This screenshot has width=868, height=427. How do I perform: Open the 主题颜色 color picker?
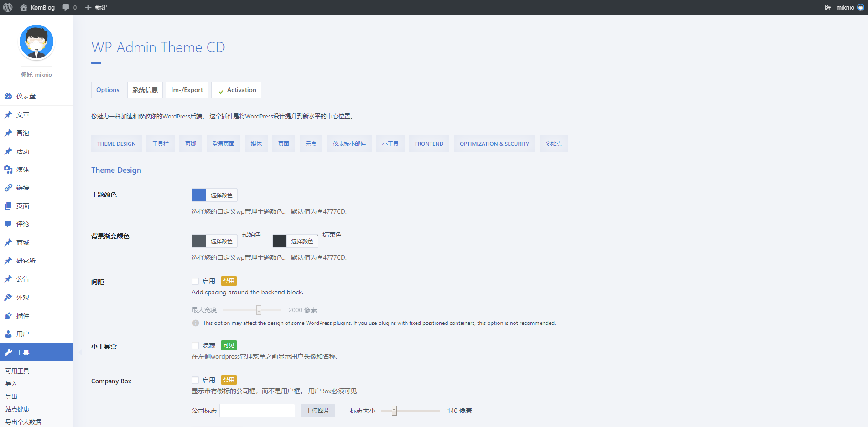coord(221,195)
